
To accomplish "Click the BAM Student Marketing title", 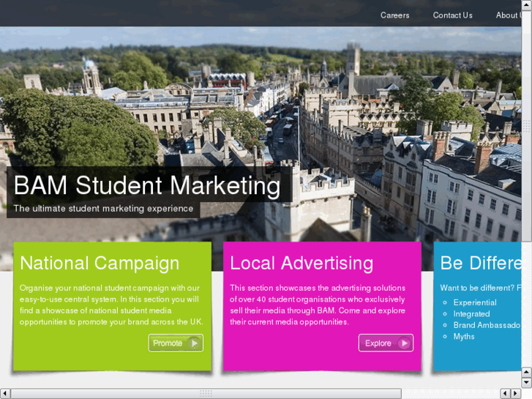I will coord(147,185).
